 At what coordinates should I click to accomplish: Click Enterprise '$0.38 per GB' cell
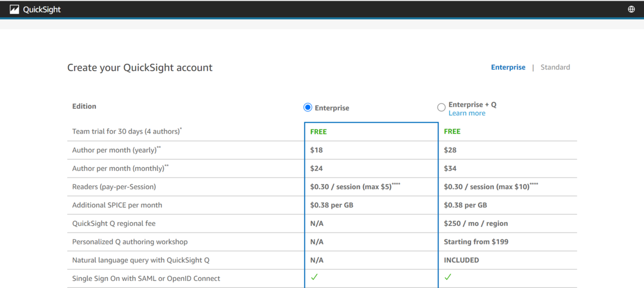(x=332, y=205)
